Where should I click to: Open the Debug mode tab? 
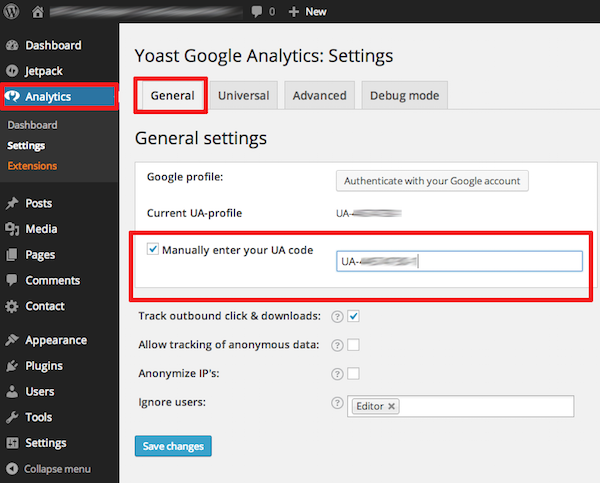pos(404,95)
